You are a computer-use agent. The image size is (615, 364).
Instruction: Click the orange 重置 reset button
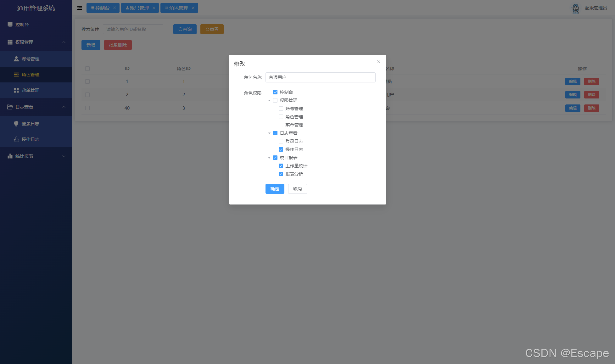click(x=212, y=29)
